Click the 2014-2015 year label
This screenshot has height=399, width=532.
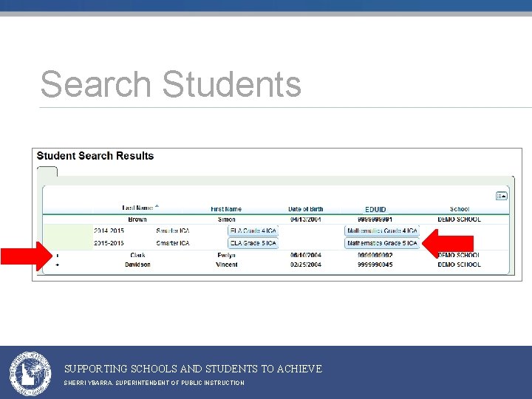pyautogui.click(x=109, y=231)
